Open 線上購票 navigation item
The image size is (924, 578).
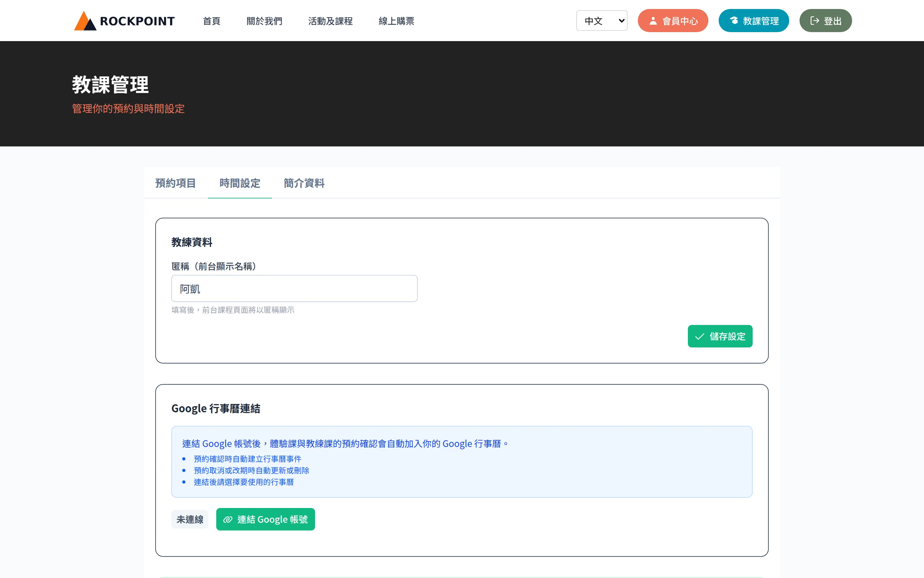[x=396, y=21]
